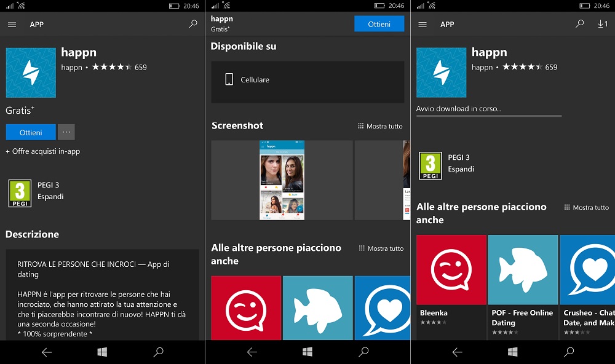Tap bottom search button on middle screen

pos(363,352)
